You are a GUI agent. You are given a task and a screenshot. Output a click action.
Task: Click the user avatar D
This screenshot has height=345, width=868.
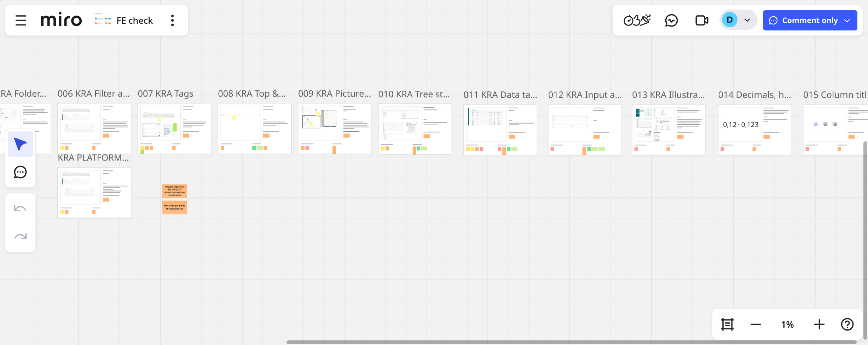coord(730,20)
